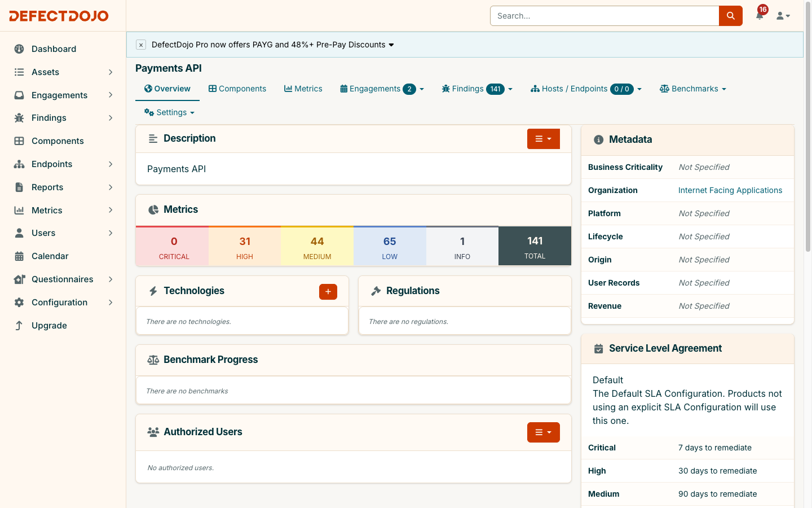Click the Calendar icon in sidebar

pos(19,256)
